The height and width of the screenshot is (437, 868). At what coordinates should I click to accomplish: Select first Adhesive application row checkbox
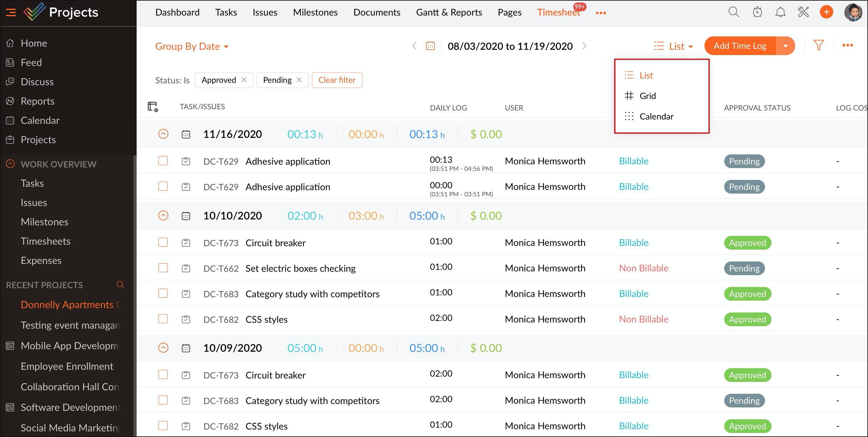click(x=163, y=161)
